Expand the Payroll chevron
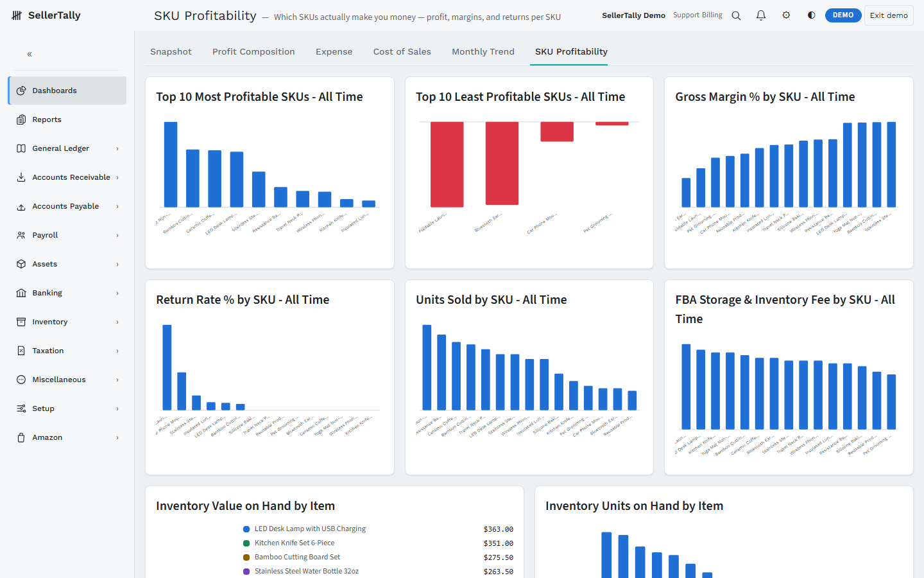924x578 pixels. pyautogui.click(x=117, y=236)
